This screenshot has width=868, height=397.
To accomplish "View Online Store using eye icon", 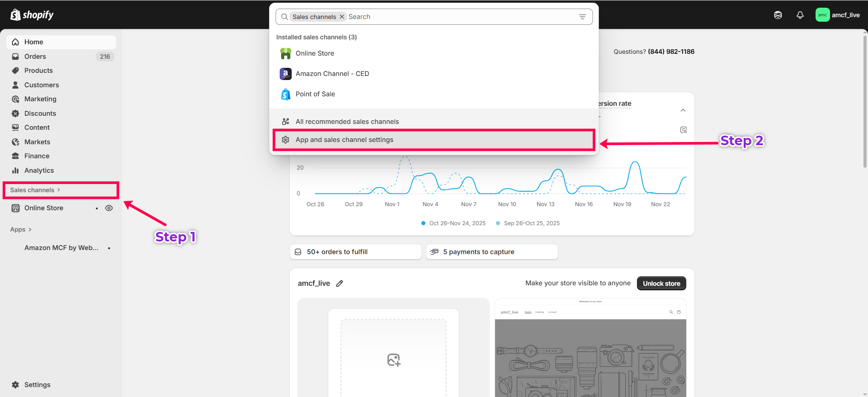I will coord(109,208).
